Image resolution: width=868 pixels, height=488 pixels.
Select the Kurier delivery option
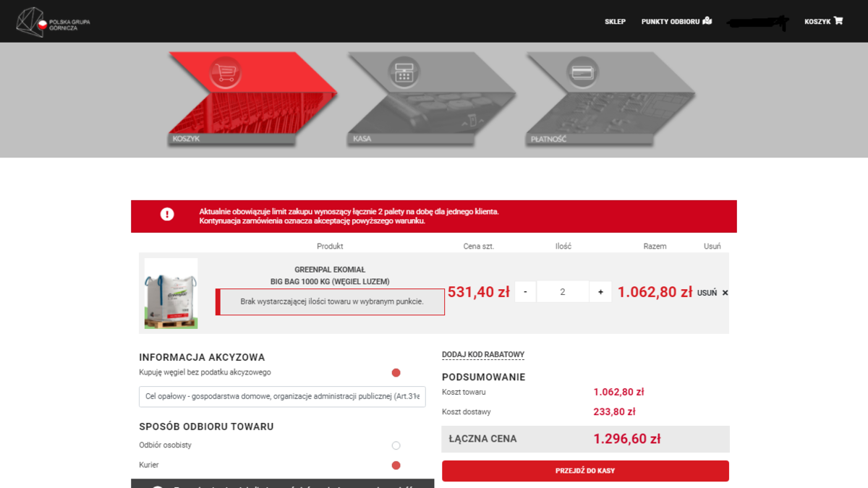[x=396, y=465]
